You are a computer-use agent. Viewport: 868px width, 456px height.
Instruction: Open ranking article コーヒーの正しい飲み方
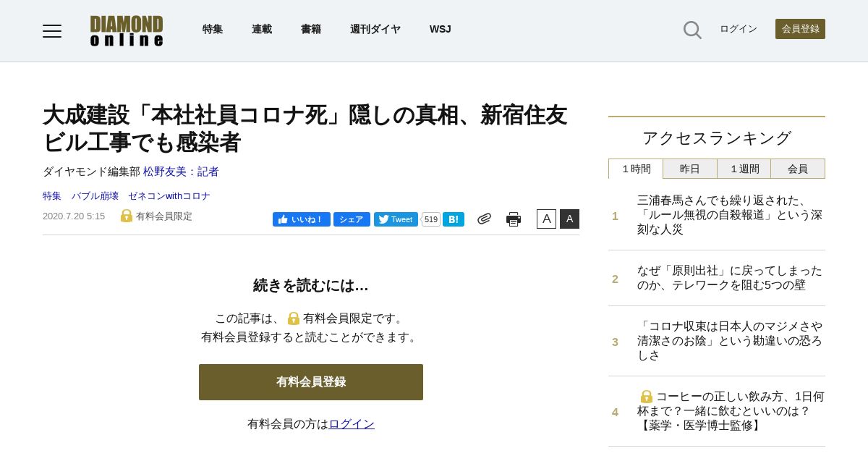(731, 411)
